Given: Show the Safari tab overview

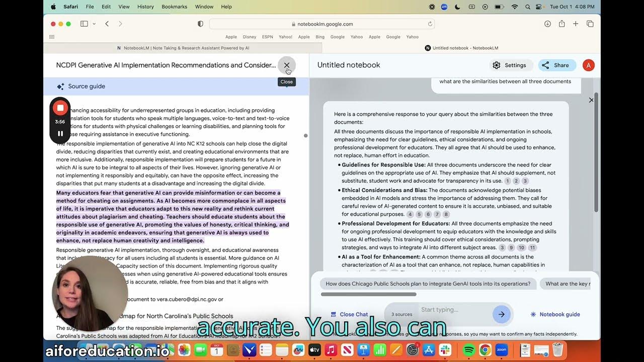Looking at the screenshot, I should tap(590, 24).
